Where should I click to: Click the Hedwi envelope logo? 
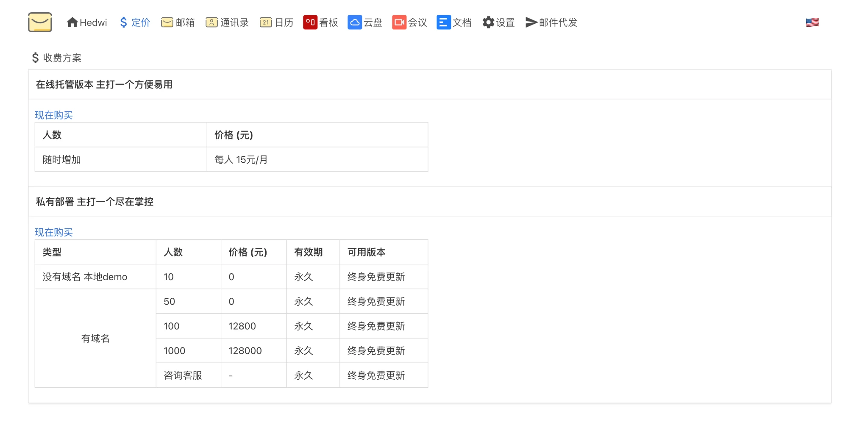point(40,22)
